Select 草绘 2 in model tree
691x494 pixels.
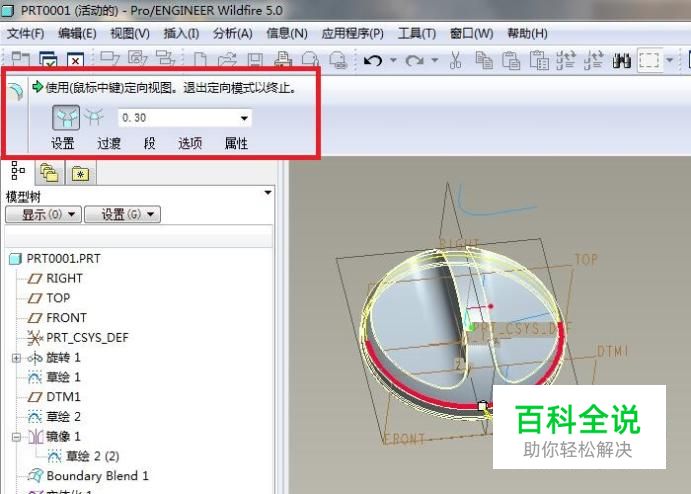tap(54, 417)
